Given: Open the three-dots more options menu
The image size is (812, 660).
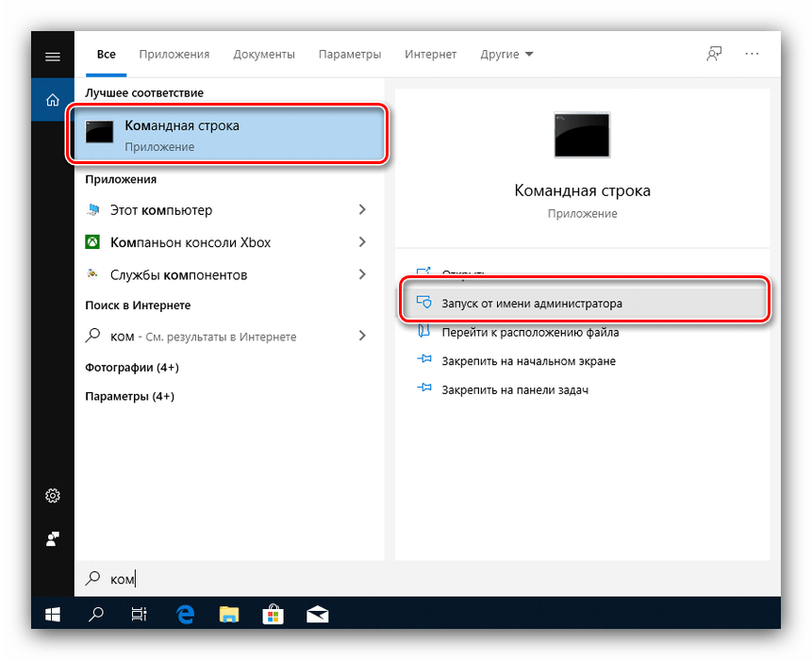Looking at the screenshot, I should [752, 55].
